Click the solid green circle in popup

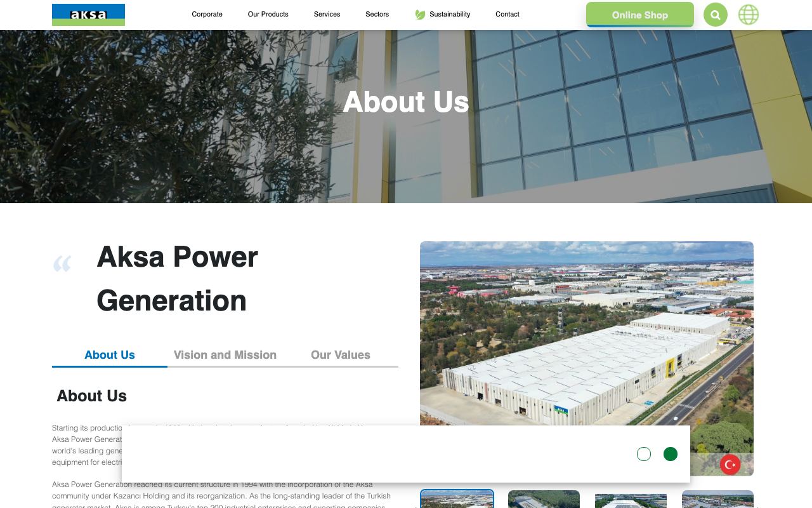click(x=671, y=454)
